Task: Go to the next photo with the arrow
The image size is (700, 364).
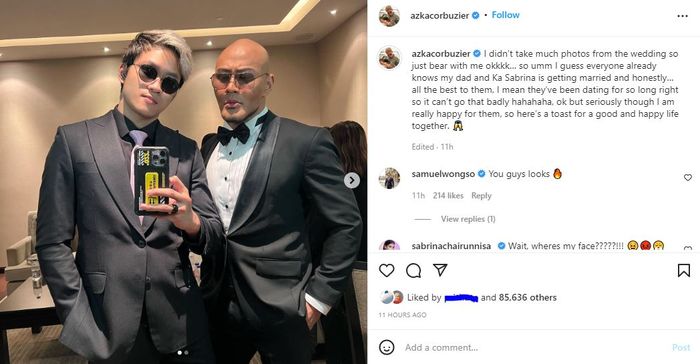Action: 352,180
